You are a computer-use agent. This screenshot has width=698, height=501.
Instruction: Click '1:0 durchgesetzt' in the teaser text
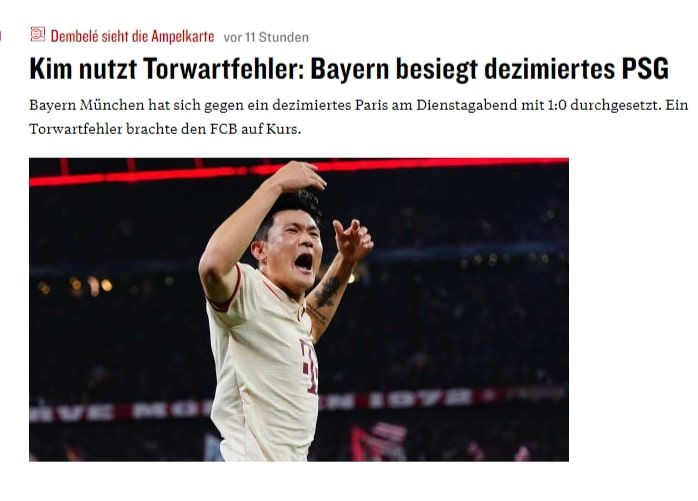coord(600,106)
